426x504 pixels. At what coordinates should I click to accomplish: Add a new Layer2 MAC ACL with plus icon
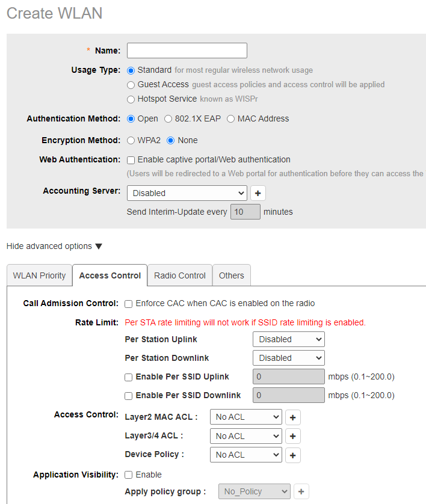click(292, 417)
